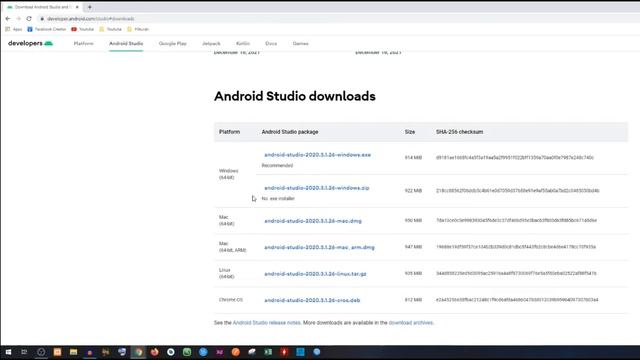
Task: Click the 922 MiB size cell
Action: 413,191
